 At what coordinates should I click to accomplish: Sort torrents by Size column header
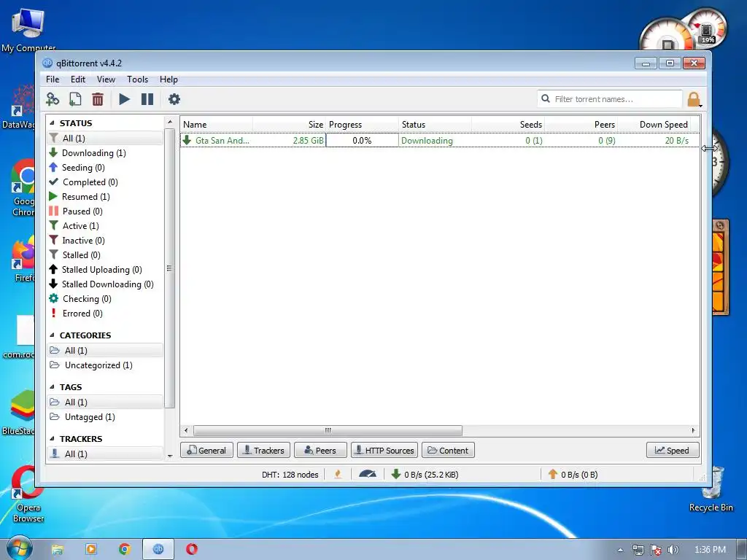289,124
